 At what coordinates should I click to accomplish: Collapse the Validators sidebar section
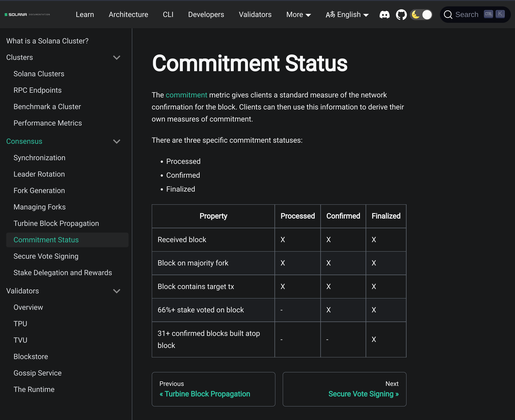(x=117, y=291)
